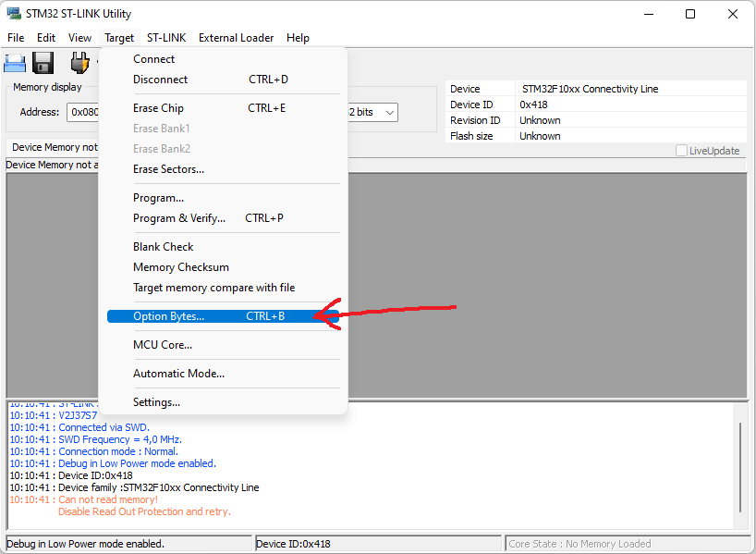Choose Connect from Target menu
The image size is (756, 554).
point(224,59)
